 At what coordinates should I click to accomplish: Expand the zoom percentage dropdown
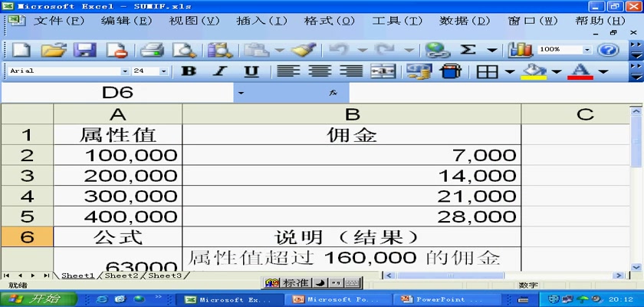(587, 50)
